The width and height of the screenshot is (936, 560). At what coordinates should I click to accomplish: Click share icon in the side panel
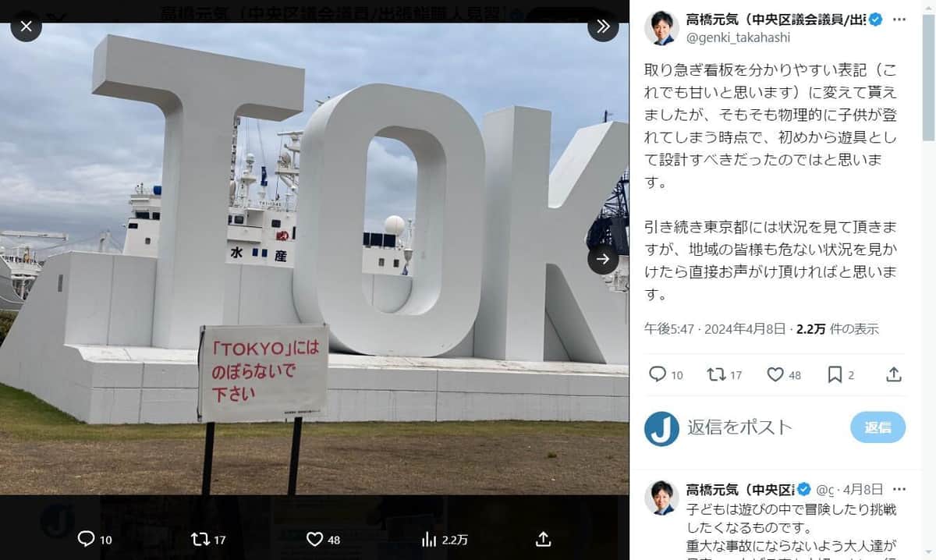click(894, 374)
